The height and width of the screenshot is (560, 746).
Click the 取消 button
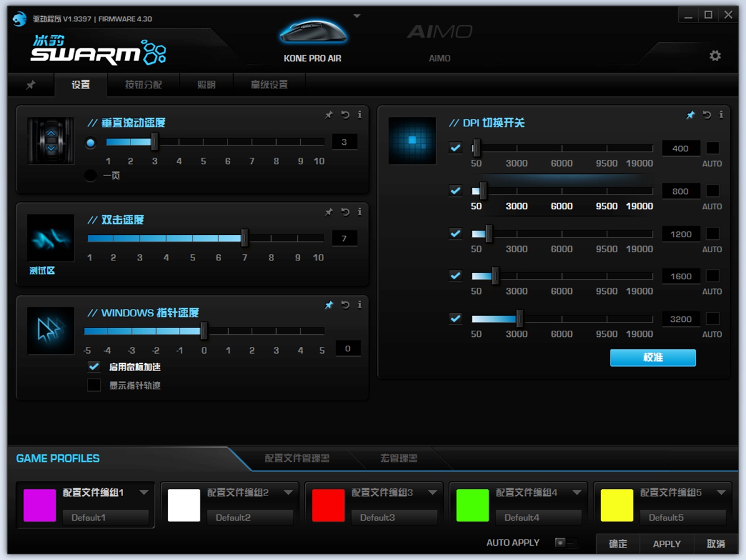716,544
